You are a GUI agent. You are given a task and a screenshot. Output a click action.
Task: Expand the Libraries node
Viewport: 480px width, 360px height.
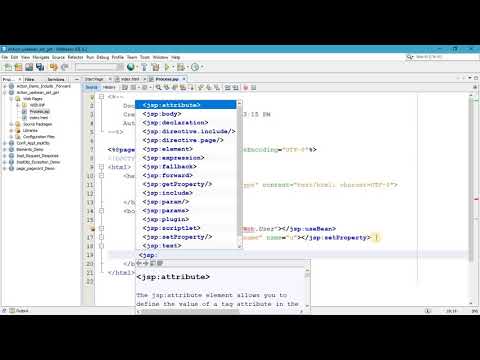point(11,131)
